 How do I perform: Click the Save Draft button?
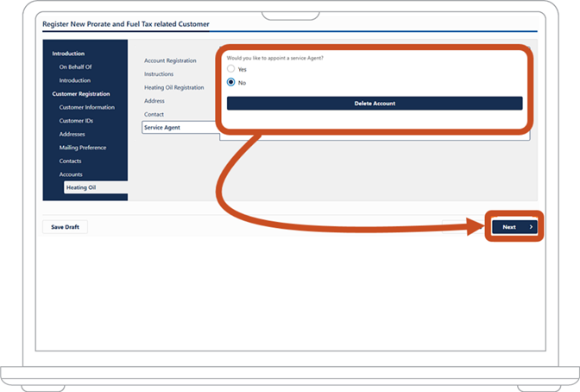[x=65, y=227]
